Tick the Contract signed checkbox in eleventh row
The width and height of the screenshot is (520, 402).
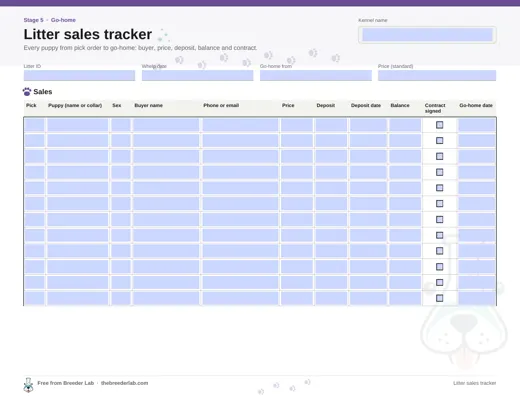pyautogui.click(x=440, y=283)
